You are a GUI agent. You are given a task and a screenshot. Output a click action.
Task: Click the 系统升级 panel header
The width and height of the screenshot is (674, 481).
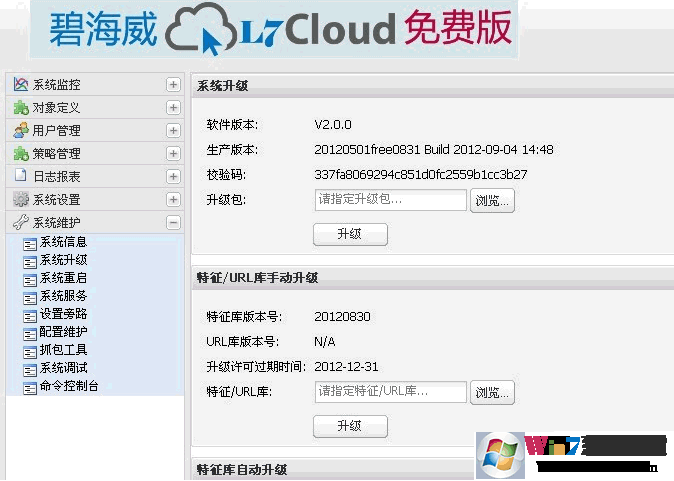pos(433,86)
